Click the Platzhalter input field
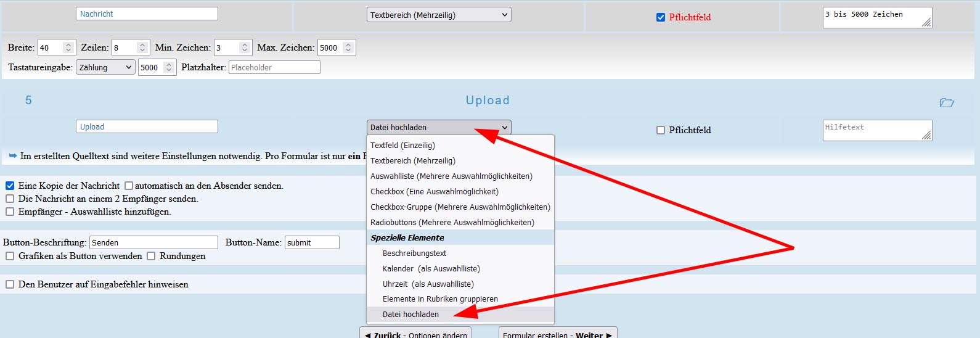 coord(274,67)
